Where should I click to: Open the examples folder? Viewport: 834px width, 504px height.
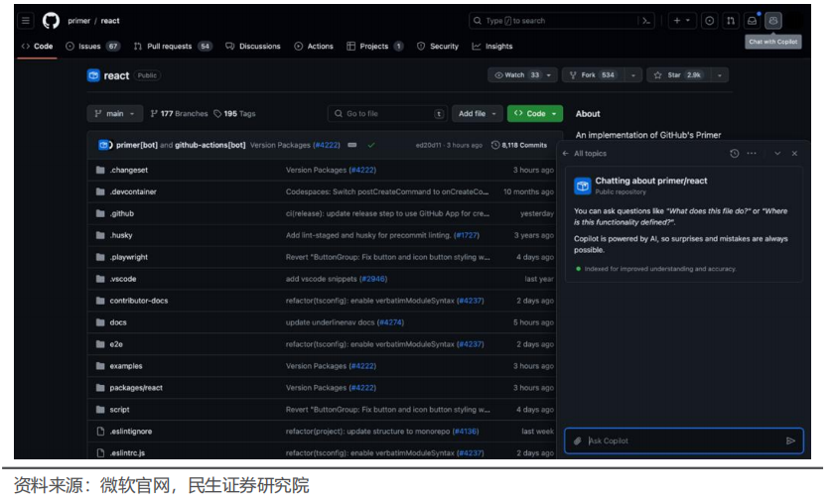click(126, 366)
